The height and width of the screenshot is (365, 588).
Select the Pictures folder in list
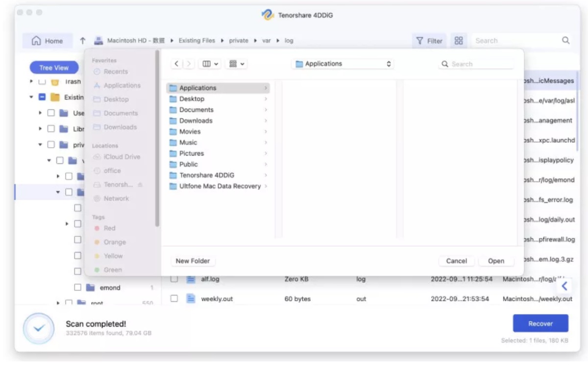[218, 153]
